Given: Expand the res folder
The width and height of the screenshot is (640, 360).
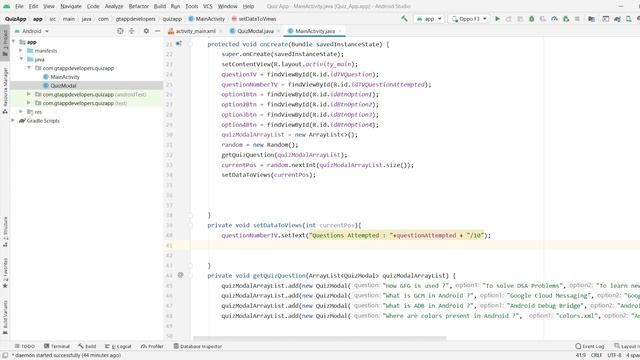Looking at the screenshot, I should [x=21, y=111].
